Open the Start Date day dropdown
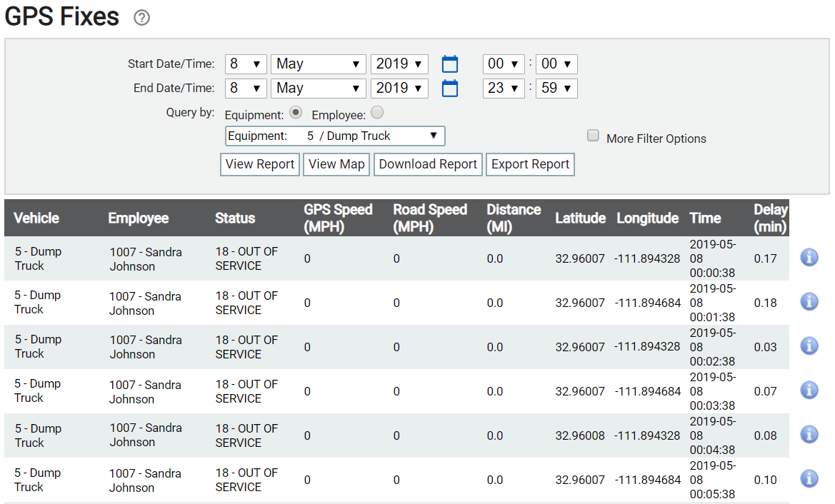The height and width of the screenshot is (504, 835). coord(246,64)
